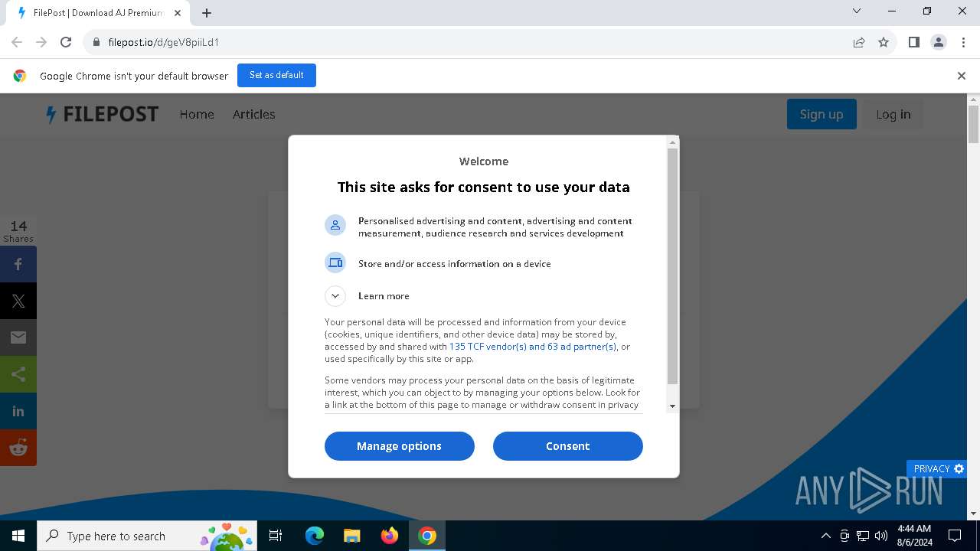Open the volume control in system tray

pos(880,536)
